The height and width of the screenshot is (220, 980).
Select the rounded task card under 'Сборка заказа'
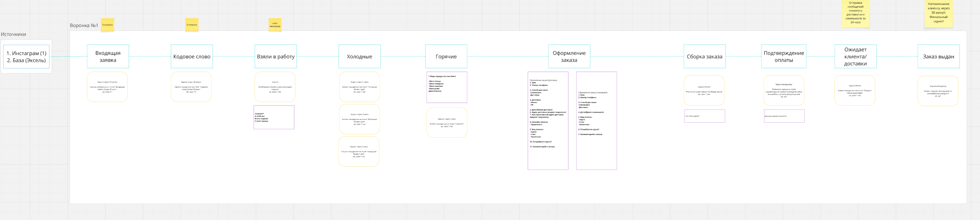click(704, 90)
